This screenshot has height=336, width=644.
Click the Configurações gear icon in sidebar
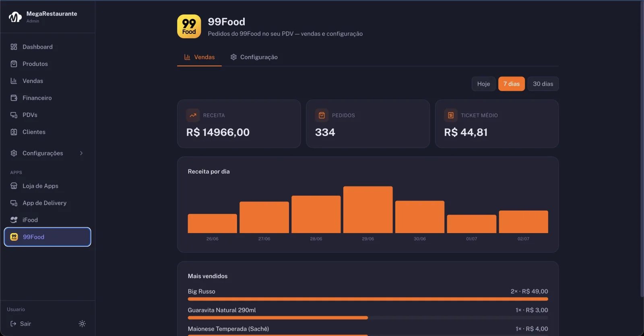[x=14, y=153]
